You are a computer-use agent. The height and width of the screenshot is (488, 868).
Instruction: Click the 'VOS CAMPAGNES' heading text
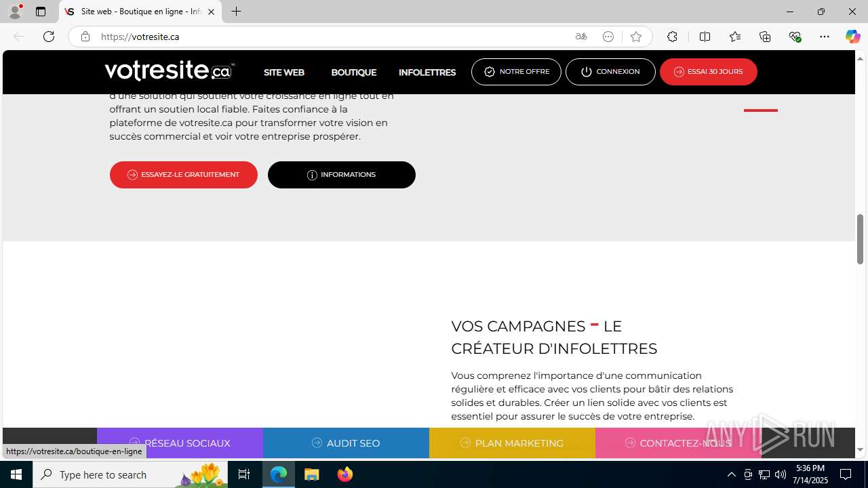pyautogui.click(x=518, y=326)
